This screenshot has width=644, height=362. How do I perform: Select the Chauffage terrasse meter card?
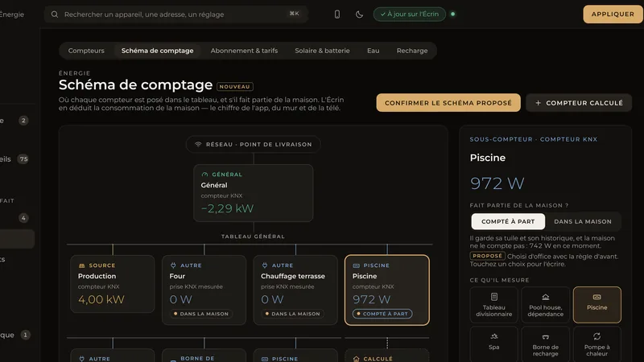click(295, 290)
